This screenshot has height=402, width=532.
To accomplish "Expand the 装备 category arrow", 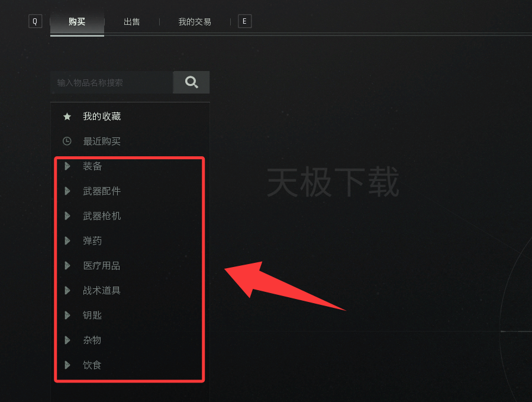I will [67, 166].
